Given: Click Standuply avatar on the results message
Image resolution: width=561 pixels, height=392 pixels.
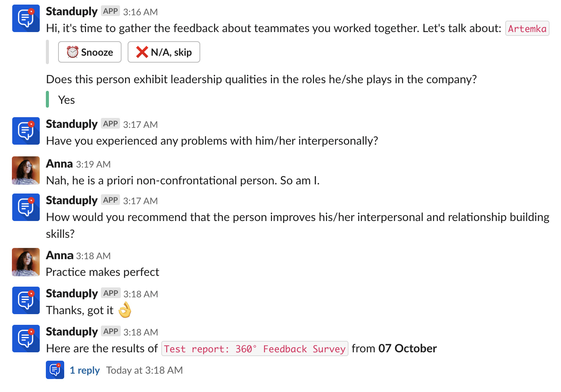Looking at the screenshot, I should click(x=26, y=339).
